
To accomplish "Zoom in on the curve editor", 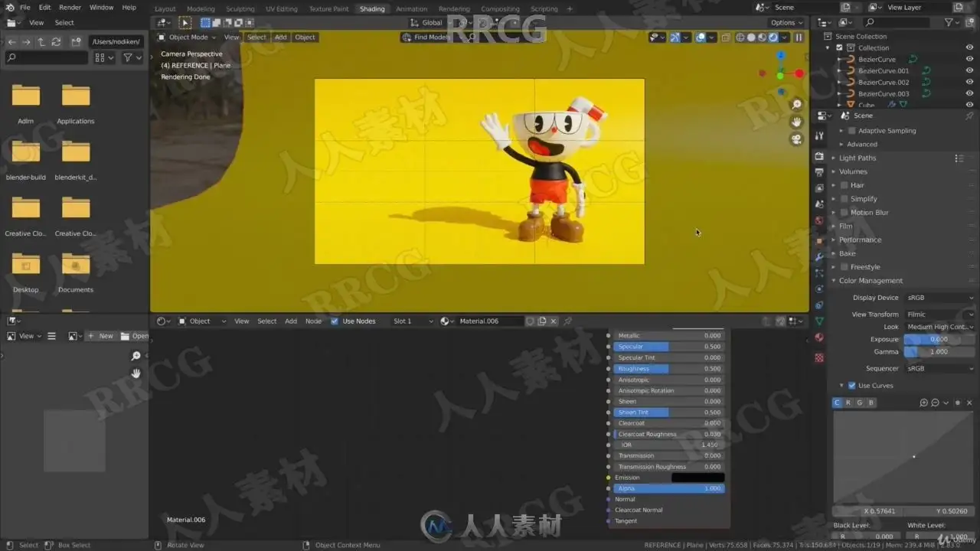I will (x=923, y=403).
